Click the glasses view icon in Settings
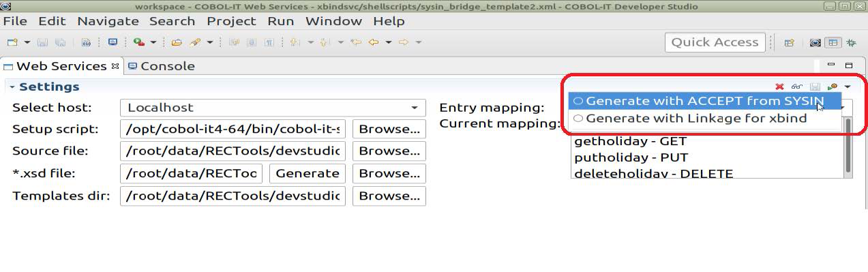 pyautogui.click(x=796, y=87)
